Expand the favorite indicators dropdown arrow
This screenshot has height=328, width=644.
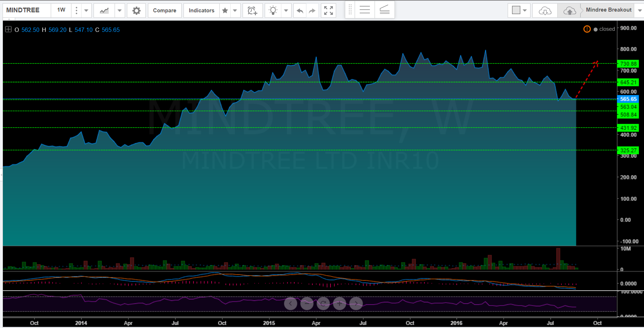pos(235,11)
